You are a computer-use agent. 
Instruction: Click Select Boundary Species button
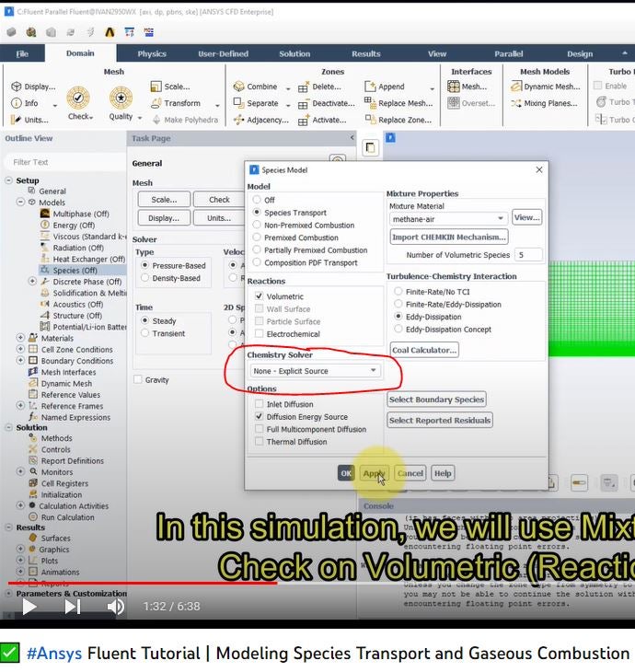436,400
